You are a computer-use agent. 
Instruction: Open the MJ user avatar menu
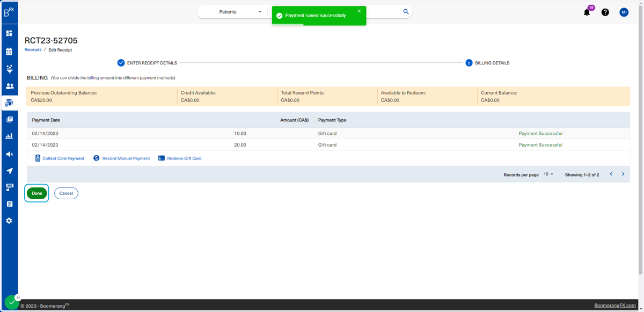tap(624, 12)
